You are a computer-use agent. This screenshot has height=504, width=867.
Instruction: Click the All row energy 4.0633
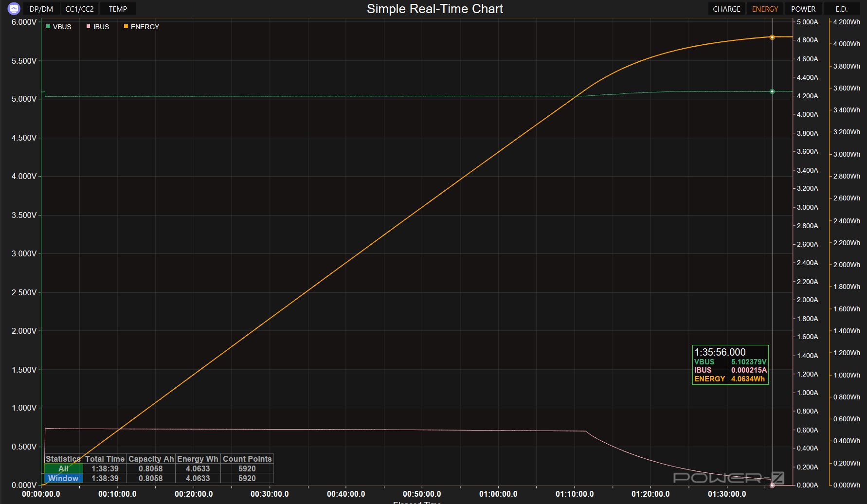pos(198,468)
